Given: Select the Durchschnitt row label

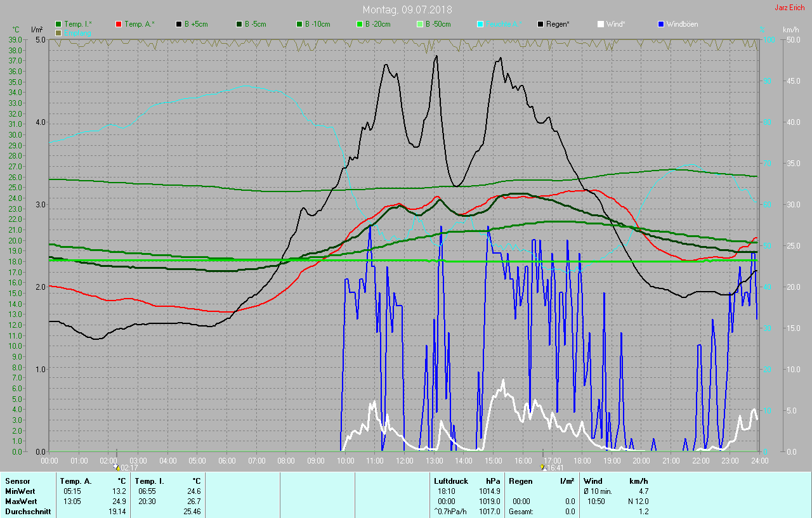Looking at the screenshot, I should tap(27, 511).
